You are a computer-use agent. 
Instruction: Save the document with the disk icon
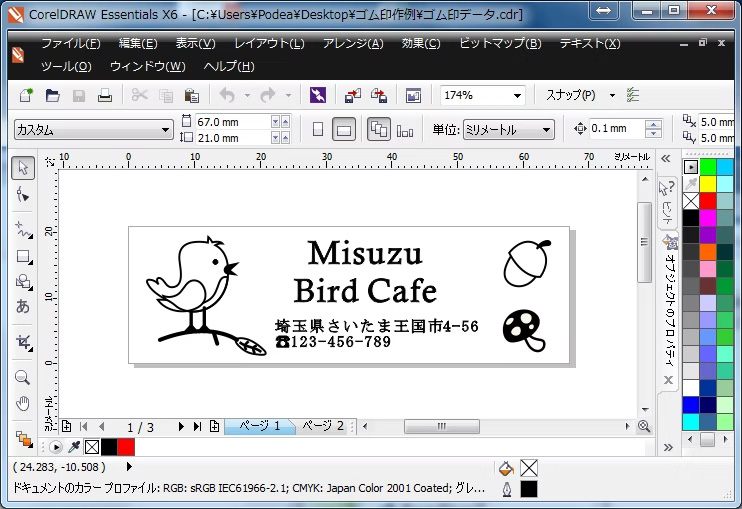79,95
